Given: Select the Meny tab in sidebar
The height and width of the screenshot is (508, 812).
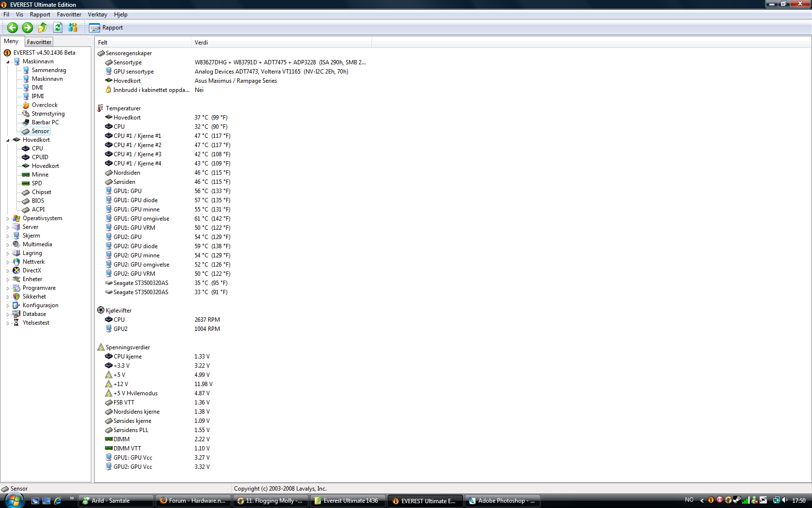Looking at the screenshot, I should (x=11, y=41).
